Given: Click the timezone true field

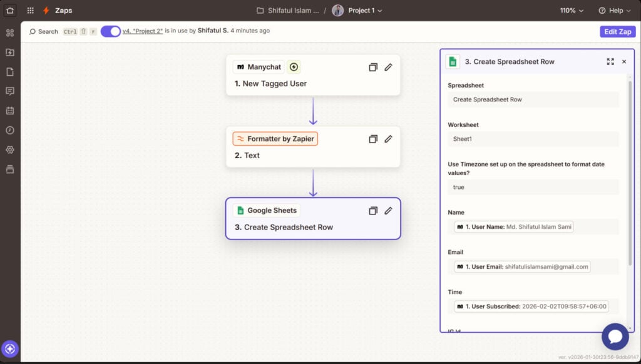Looking at the screenshot, I should pos(533,187).
